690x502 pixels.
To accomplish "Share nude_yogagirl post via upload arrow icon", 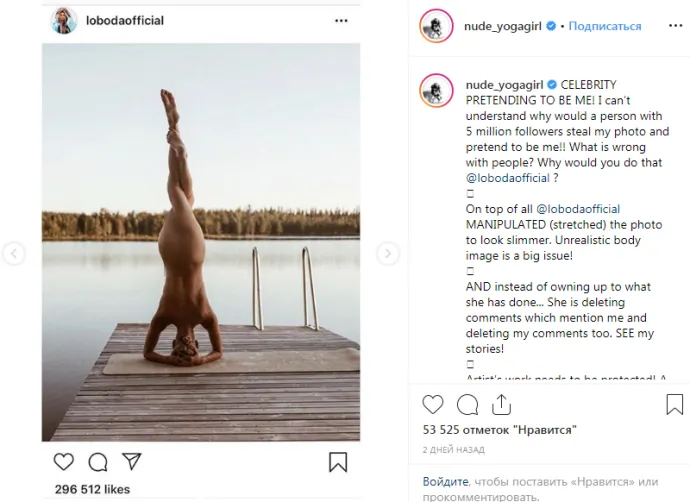I will coord(501,404).
